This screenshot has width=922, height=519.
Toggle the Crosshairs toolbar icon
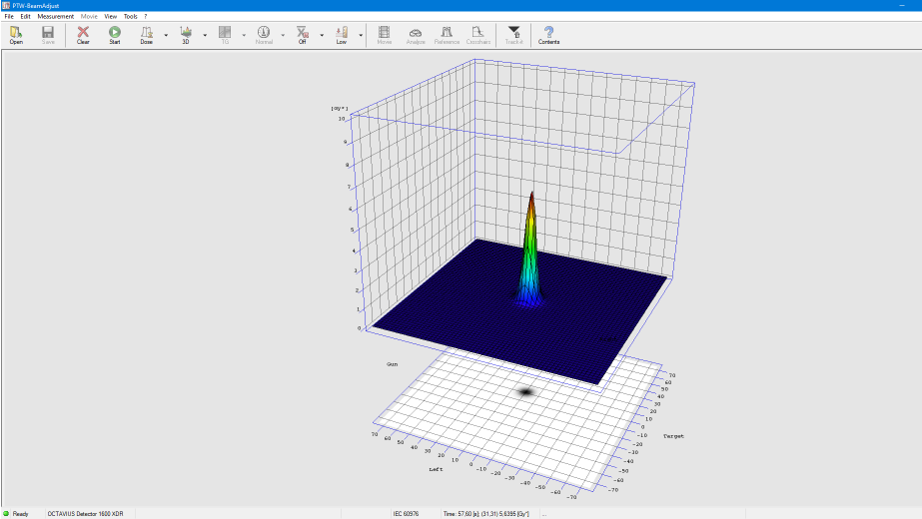[478, 35]
